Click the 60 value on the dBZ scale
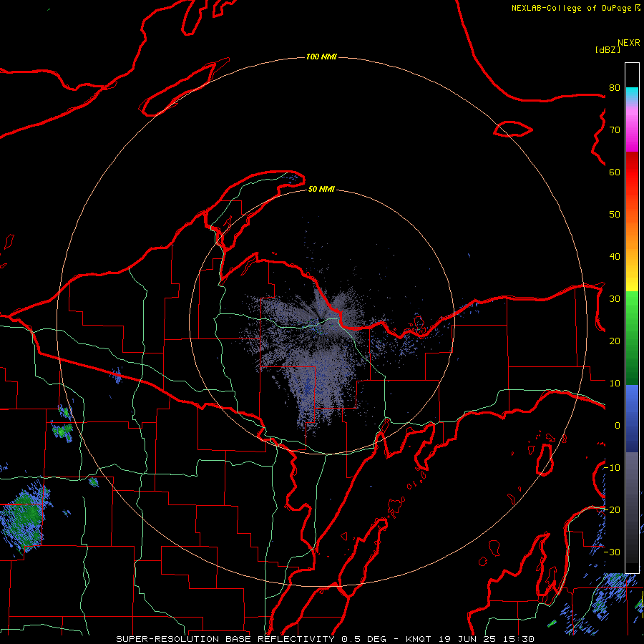644x644 pixels. pyautogui.click(x=615, y=172)
